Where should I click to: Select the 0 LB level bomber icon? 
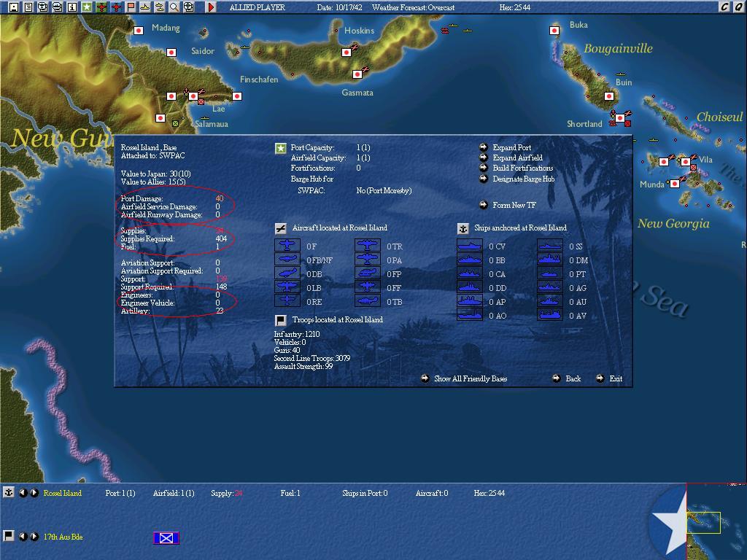(287, 287)
